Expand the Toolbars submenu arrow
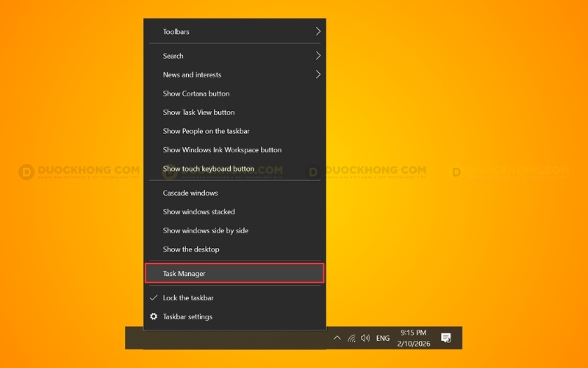 coord(318,32)
